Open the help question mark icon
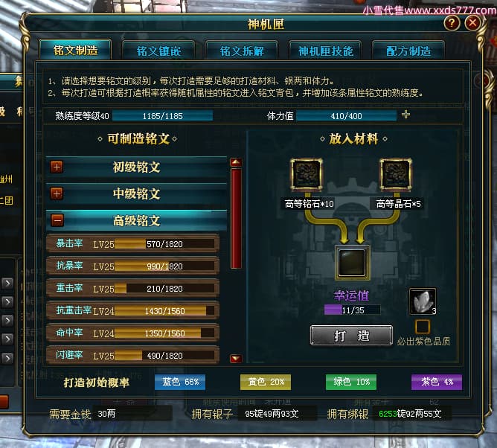 click(x=452, y=23)
